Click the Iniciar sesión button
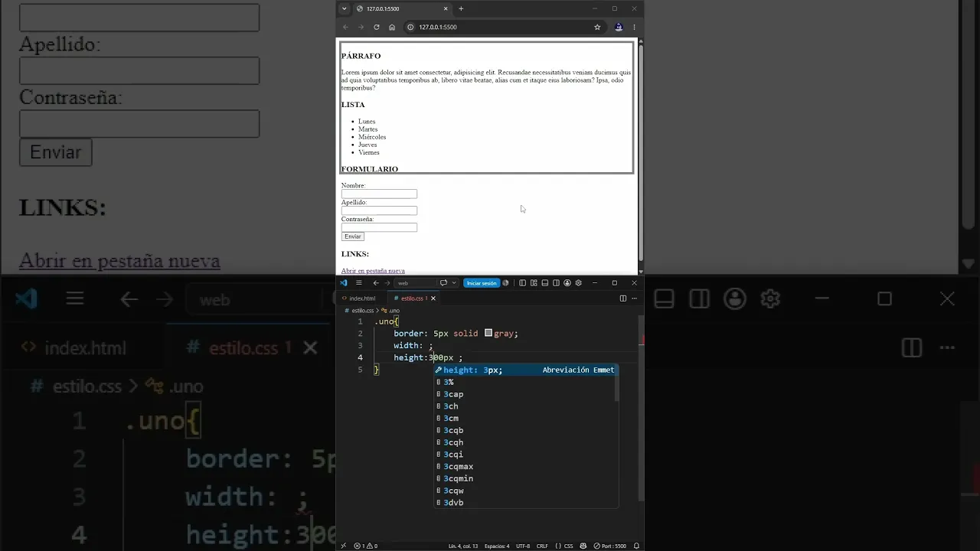Image resolution: width=980 pixels, height=551 pixels. (x=482, y=283)
